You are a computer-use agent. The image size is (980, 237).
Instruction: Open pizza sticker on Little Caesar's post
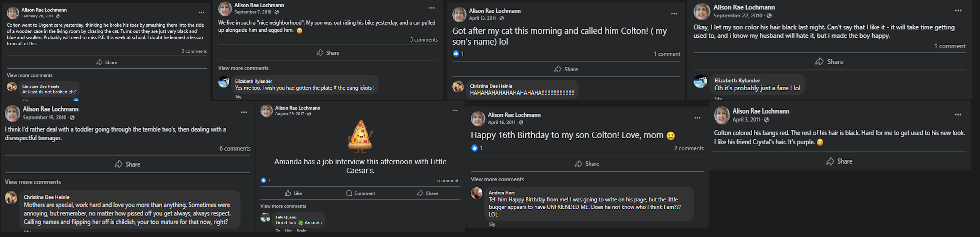coord(360,137)
